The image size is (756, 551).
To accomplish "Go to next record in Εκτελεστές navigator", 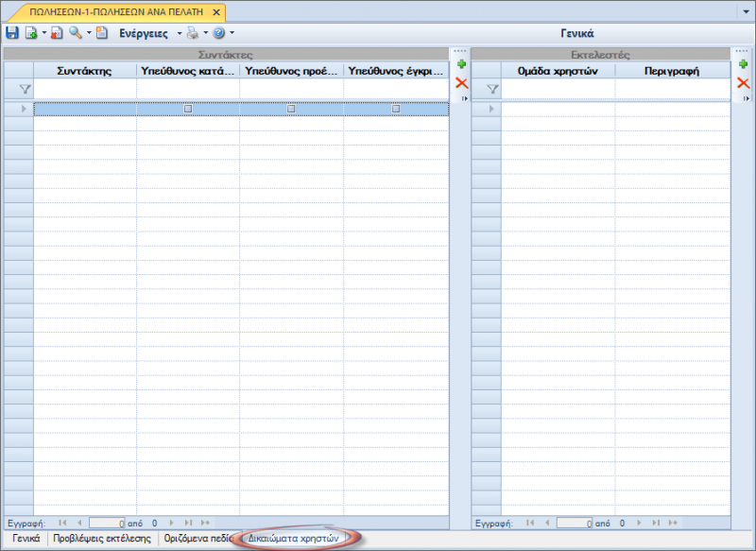I will [640, 523].
